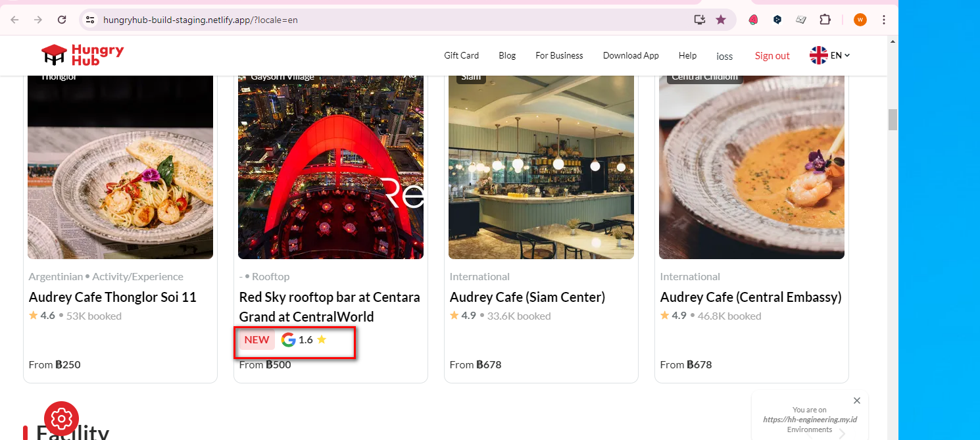Click the Download App link
This screenshot has height=440, width=980.
630,56
